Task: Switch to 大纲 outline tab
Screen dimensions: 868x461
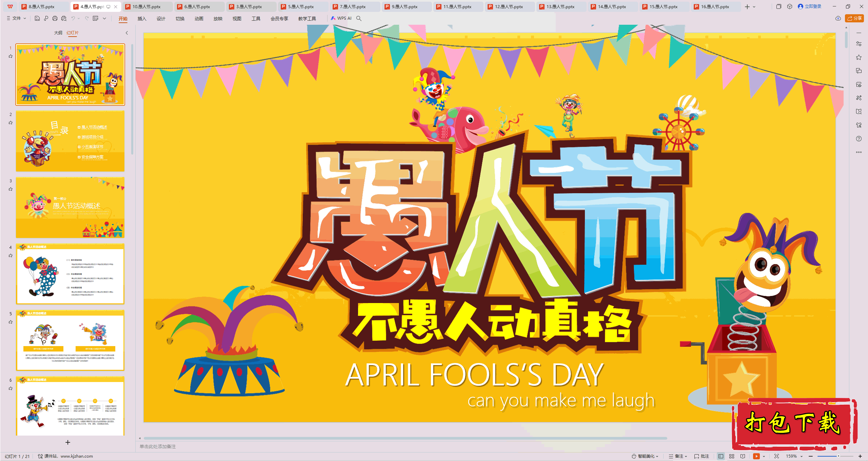Action: tap(58, 33)
